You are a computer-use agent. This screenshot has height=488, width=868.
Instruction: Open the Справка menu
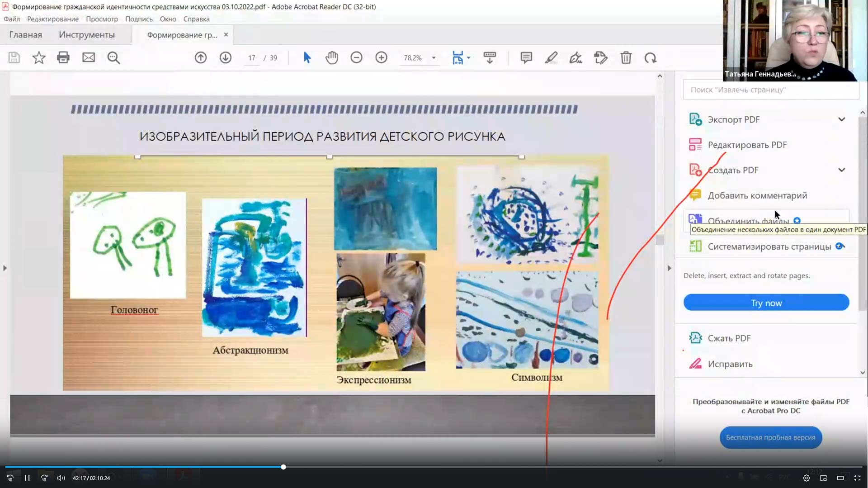click(x=196, y=19)
